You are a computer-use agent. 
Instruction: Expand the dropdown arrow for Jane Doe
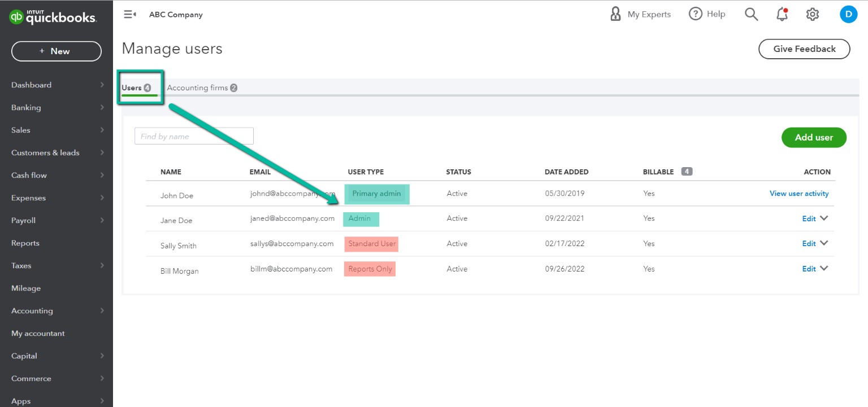click(824, 218)
